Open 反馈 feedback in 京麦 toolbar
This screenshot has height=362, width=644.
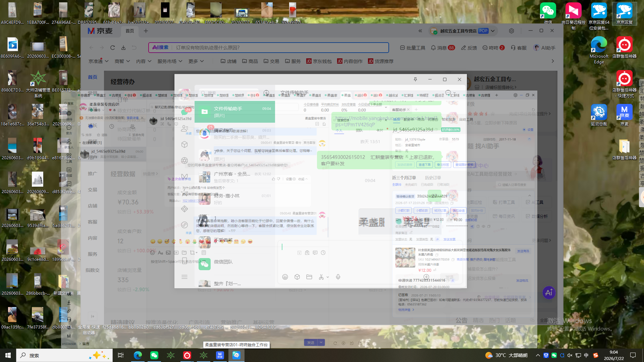(469, 48)
